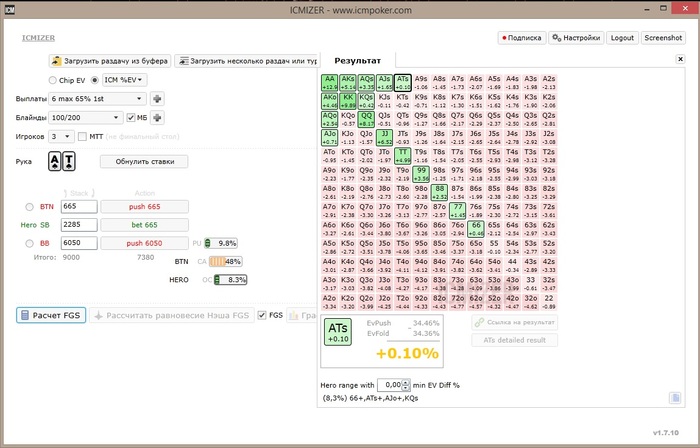The height and width of the screenshot is (448, 700).
Task: Click the load-from-clipboard hand icon
Action: pos(57,61)
